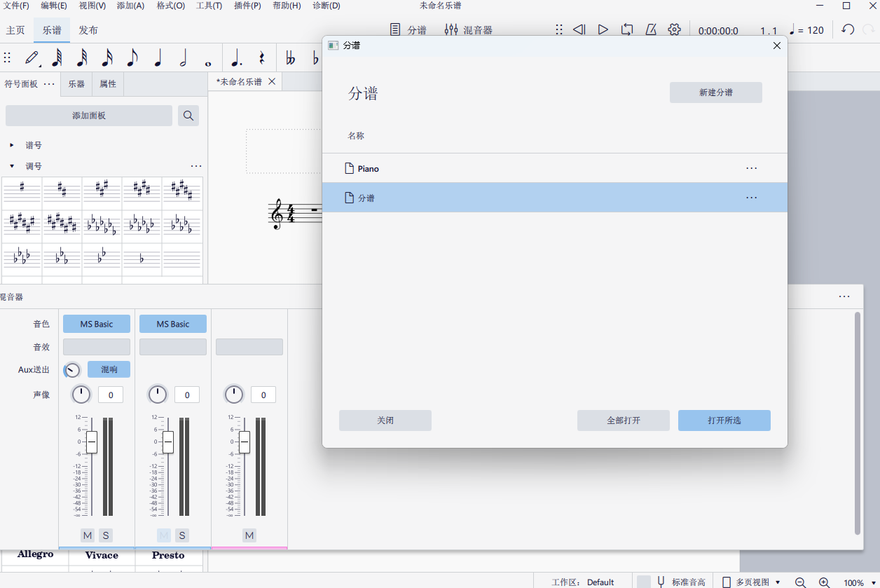Screen dimensions: 880x588
Task: Toggle the 混响 aux send button
Action: click(109, 369)
